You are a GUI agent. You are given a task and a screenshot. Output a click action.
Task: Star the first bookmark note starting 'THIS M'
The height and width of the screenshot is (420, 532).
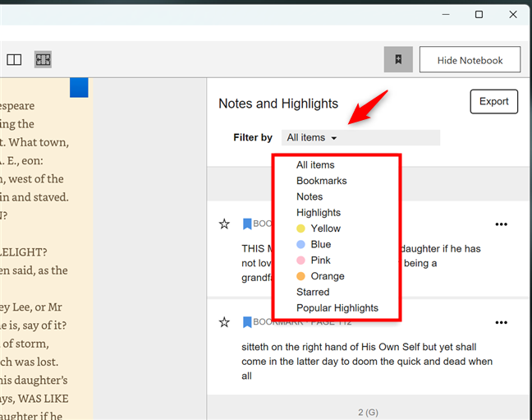coord(224,224)
